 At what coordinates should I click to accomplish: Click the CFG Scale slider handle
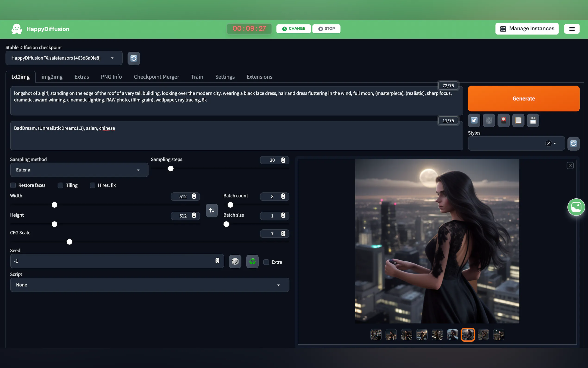click(x=69, y=242)
